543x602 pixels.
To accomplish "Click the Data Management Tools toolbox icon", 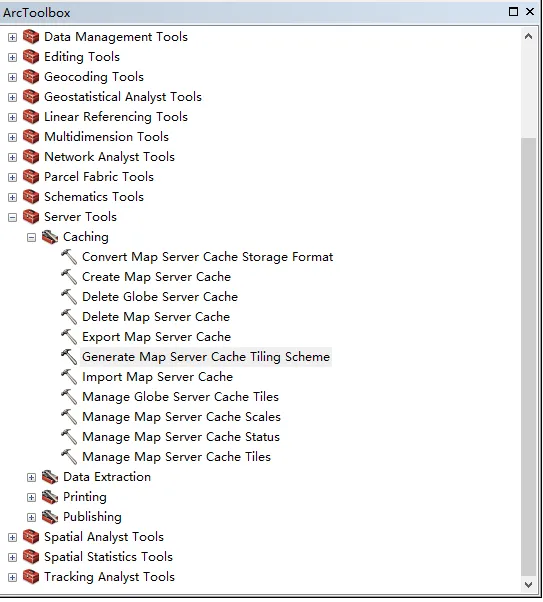I will (31, 37).
